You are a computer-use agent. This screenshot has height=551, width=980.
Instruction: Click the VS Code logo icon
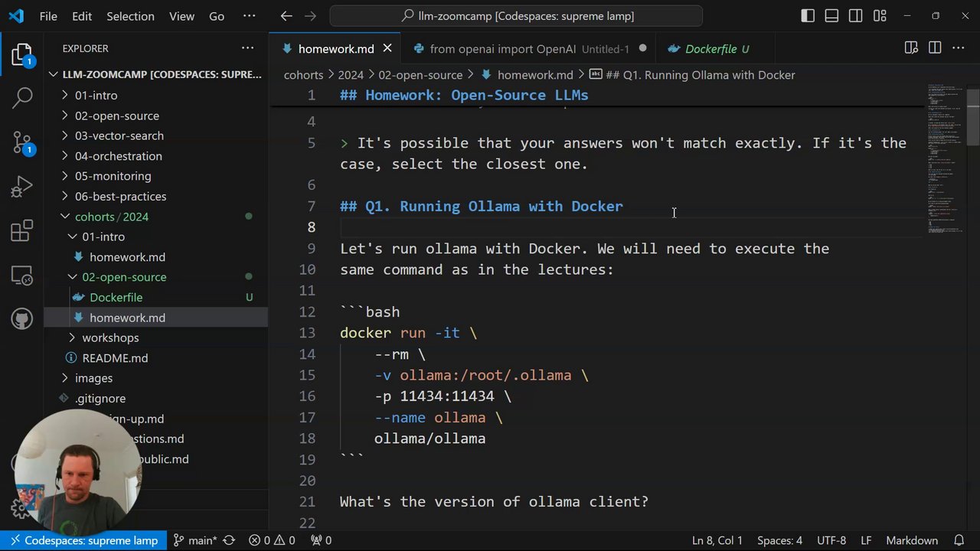tap(16, 15)
